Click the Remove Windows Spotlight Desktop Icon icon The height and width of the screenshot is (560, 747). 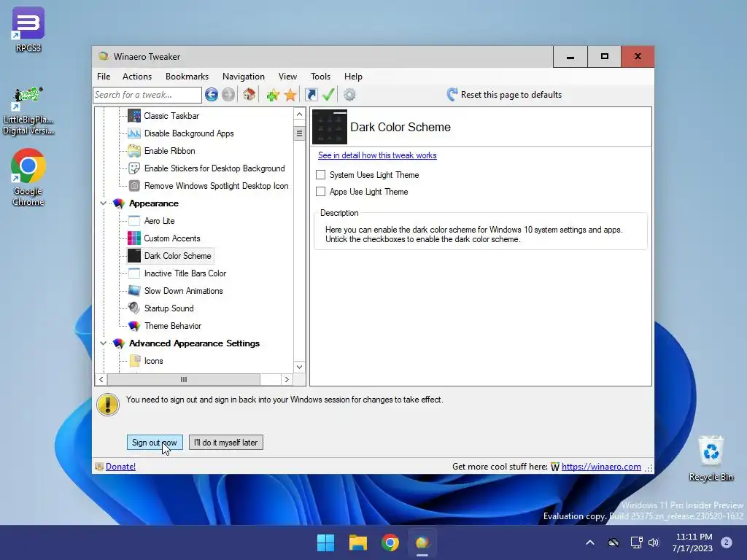tap(134, 186)
